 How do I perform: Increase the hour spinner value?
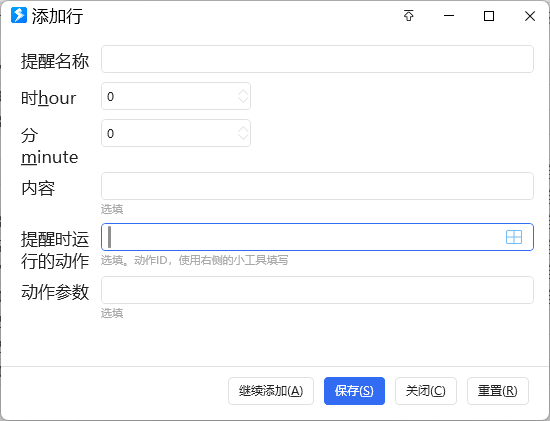pyautogui.click(x=243, y=93)
